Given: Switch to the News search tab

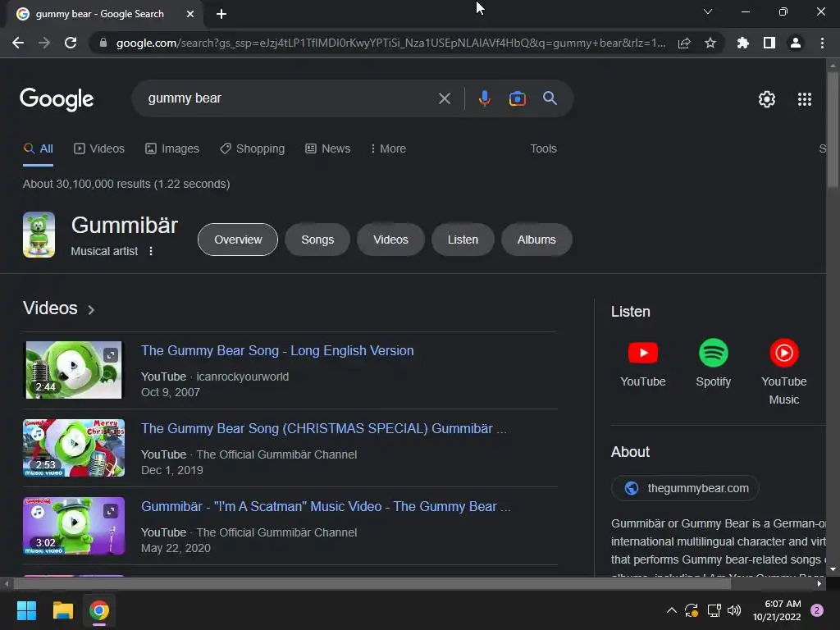Looking at the screenshot, I should 327,149.
